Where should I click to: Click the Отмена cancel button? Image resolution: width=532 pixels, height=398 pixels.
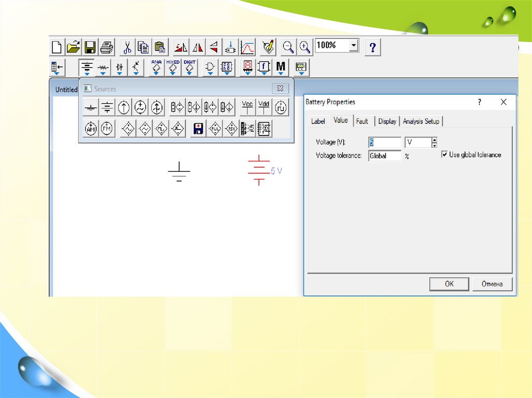[x=491, y=284]
